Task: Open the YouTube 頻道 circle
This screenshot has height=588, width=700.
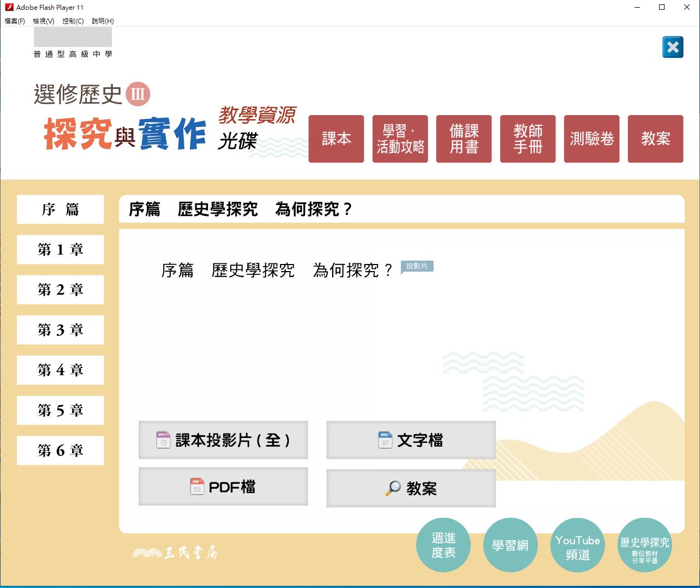Action: tap(577, 545)
